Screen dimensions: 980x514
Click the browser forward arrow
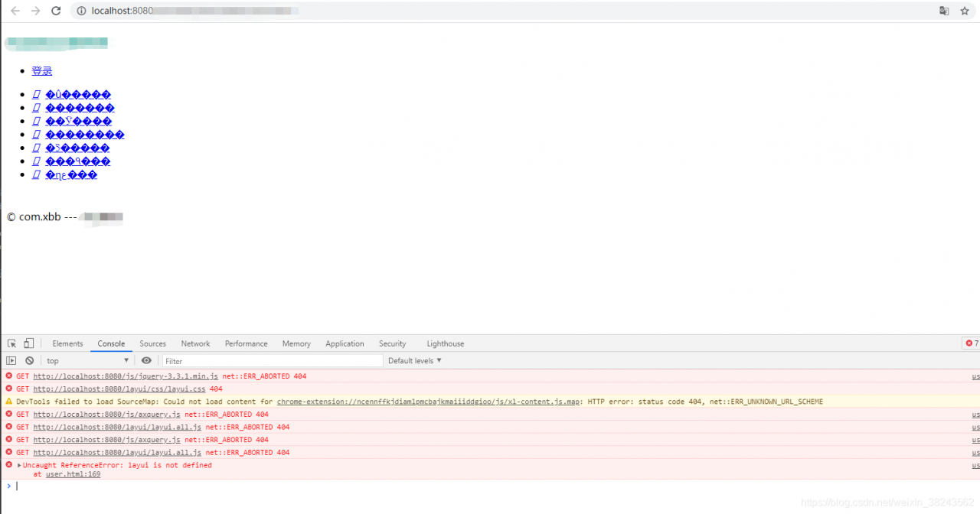35,11
